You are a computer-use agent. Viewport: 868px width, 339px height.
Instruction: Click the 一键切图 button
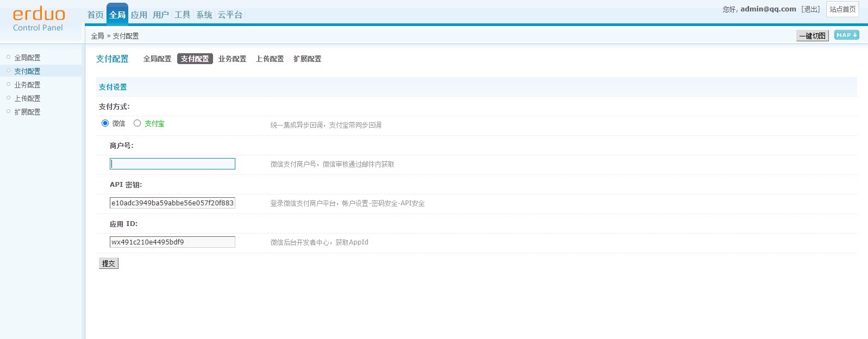(813, 36)
